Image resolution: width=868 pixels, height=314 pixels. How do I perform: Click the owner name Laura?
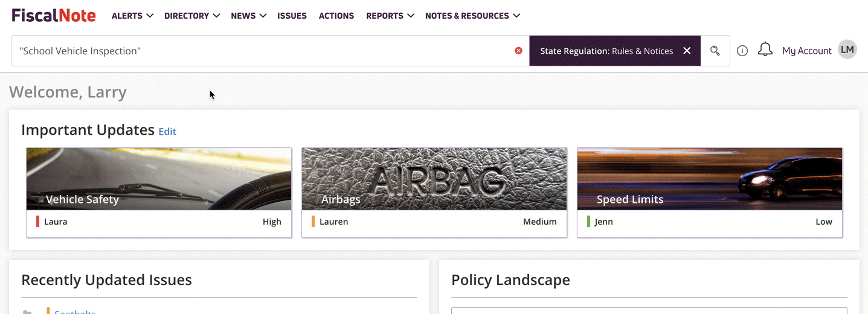pos(56,222)
